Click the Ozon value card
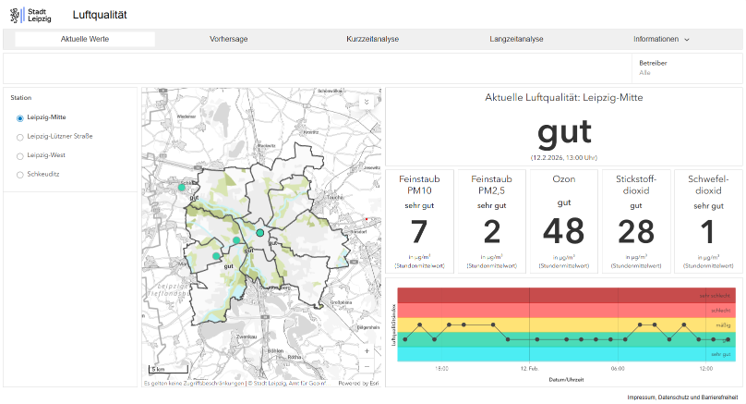Screen dimensions: 746x404 tap(563, 221)
